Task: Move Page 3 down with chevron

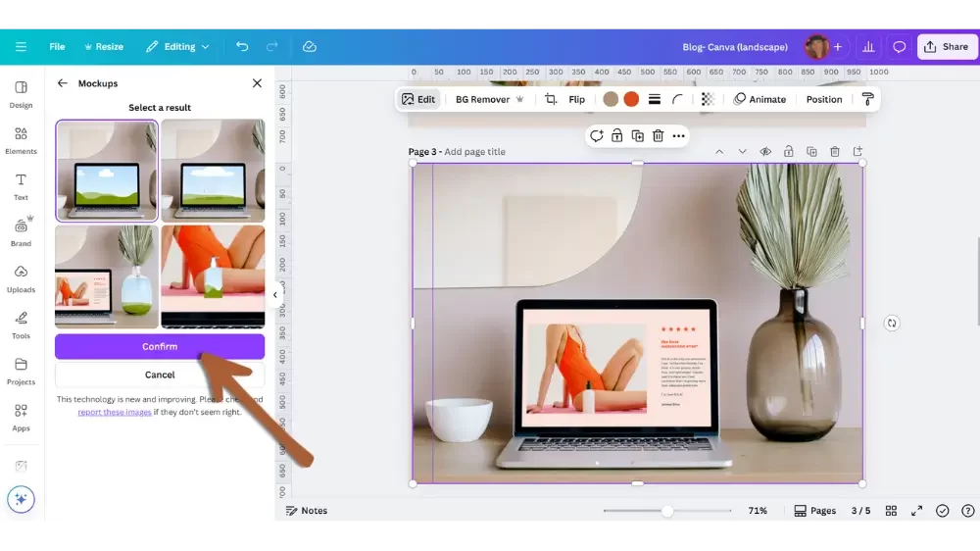Action: [x=742, y=151]
